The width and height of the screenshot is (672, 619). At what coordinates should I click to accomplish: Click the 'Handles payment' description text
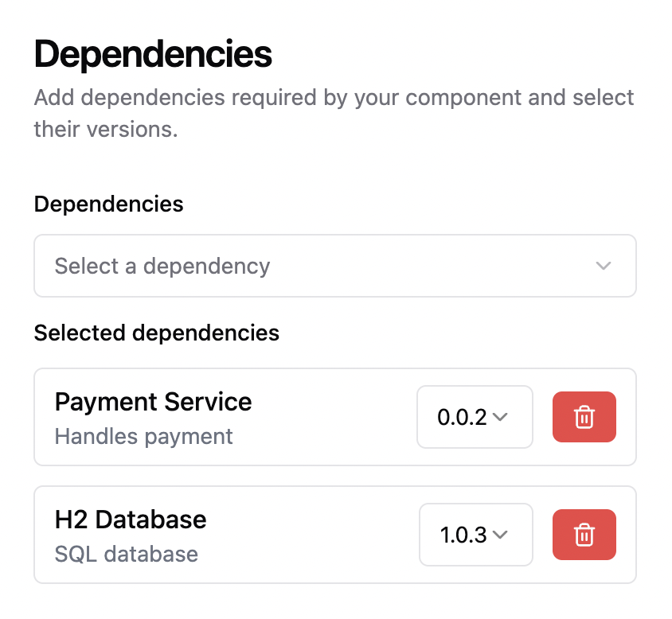143,437
